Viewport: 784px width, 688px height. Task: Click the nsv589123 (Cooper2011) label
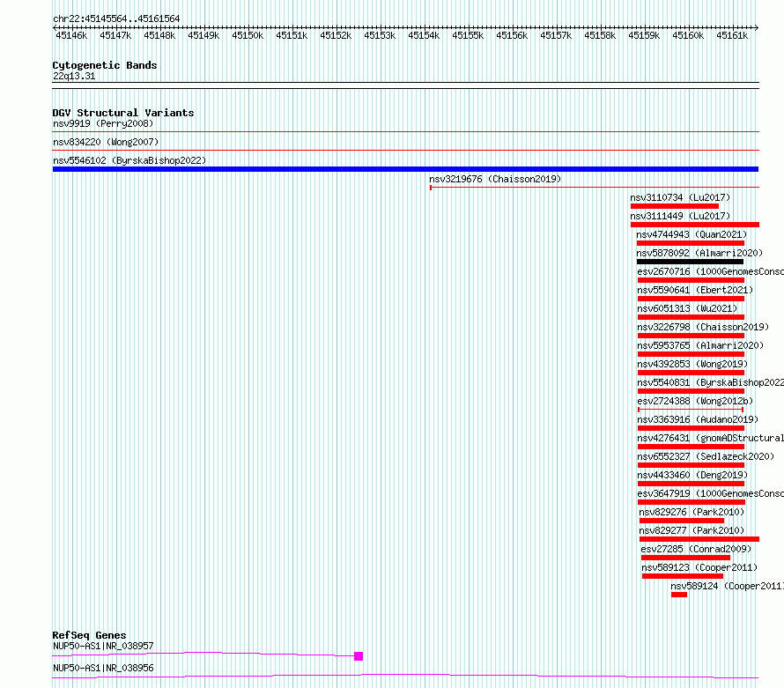pos(699,567)
